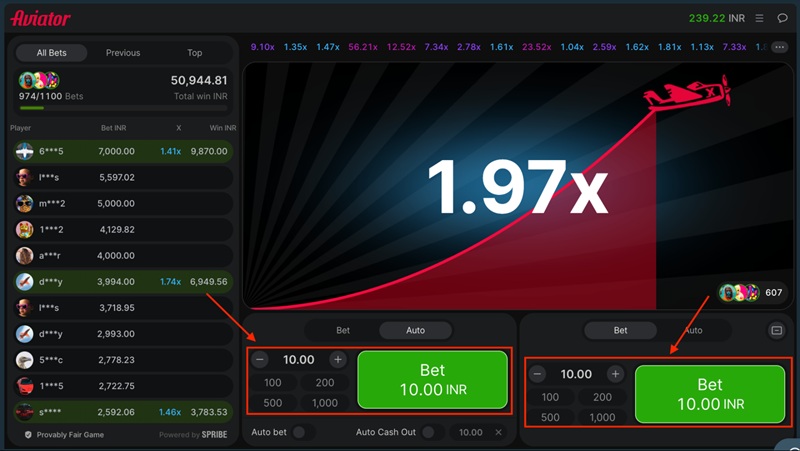Click the player avatars group next to 607
This screenshot has width=800, height=451.
point(739,293)
